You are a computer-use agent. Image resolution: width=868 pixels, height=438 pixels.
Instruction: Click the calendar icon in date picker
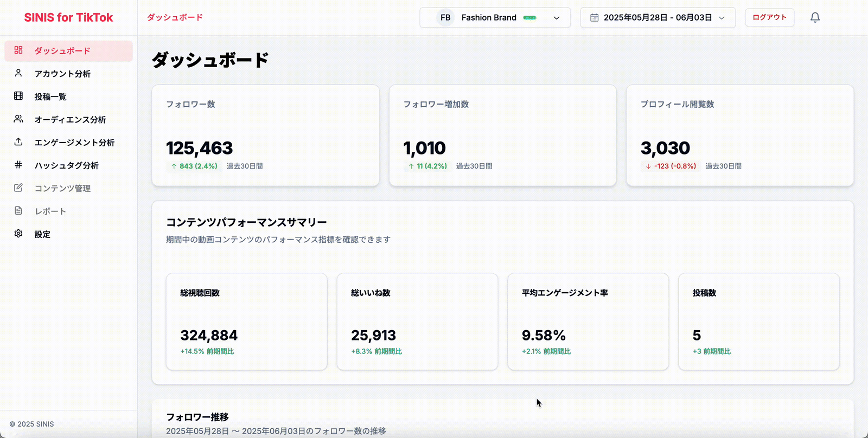(x=594, y=18)
